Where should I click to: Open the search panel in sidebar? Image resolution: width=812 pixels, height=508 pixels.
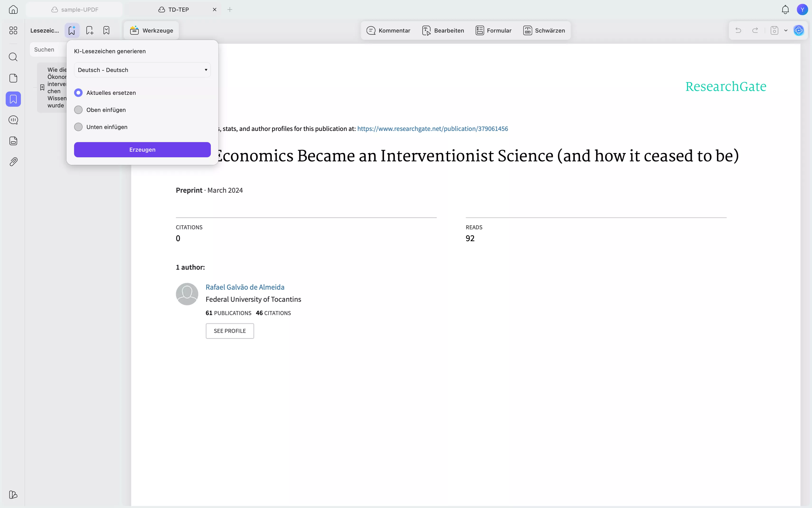pyautogui.click(x=13, y=57)
